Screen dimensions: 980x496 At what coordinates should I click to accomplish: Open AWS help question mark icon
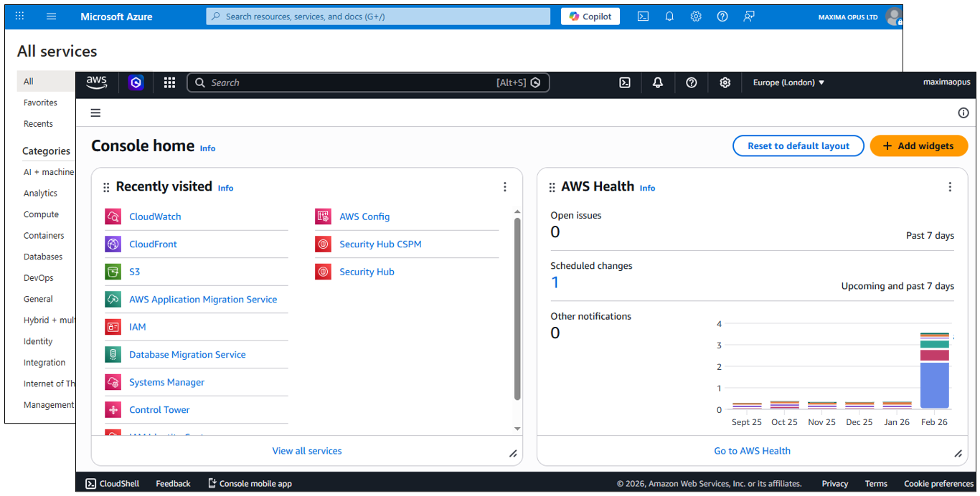pos(692,82)
